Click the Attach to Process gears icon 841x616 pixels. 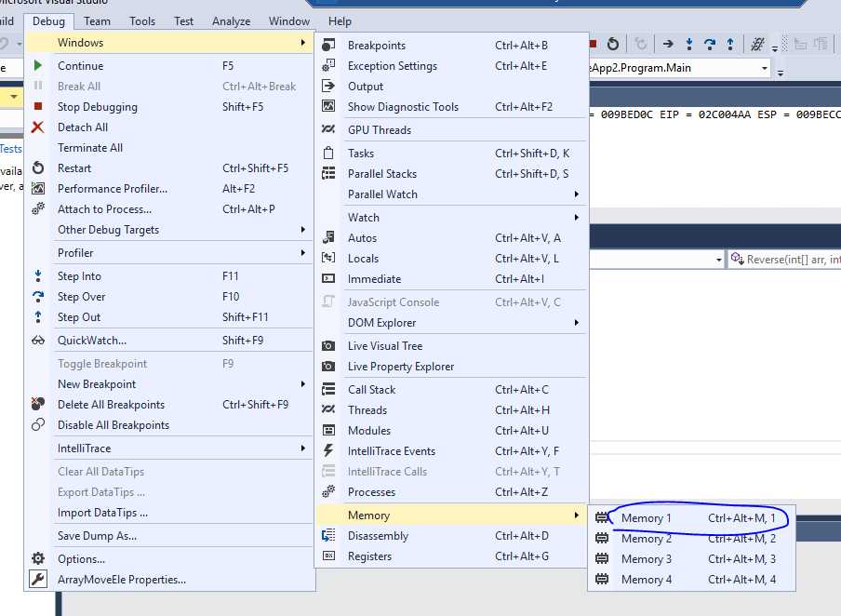pyautogui.click(x=37, y=208)
